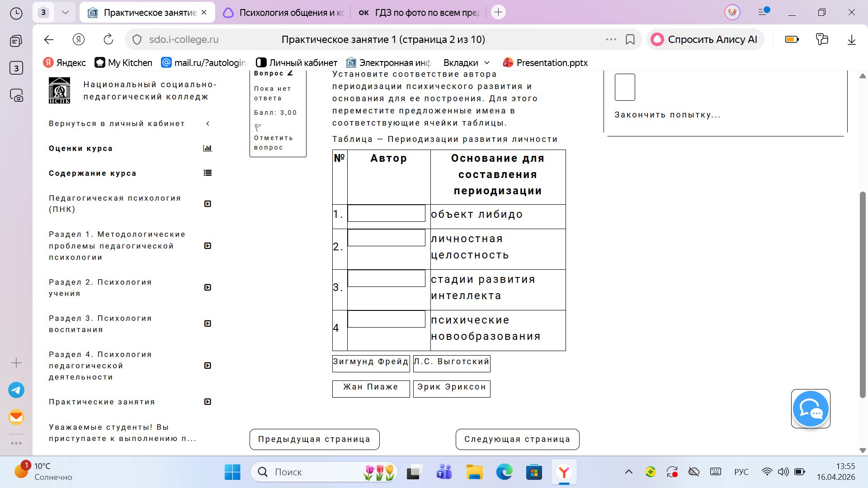The width and height of the screenshot is (868, 488).
Task: Click author cell for психические новообразования
Action: pos(387,319)
